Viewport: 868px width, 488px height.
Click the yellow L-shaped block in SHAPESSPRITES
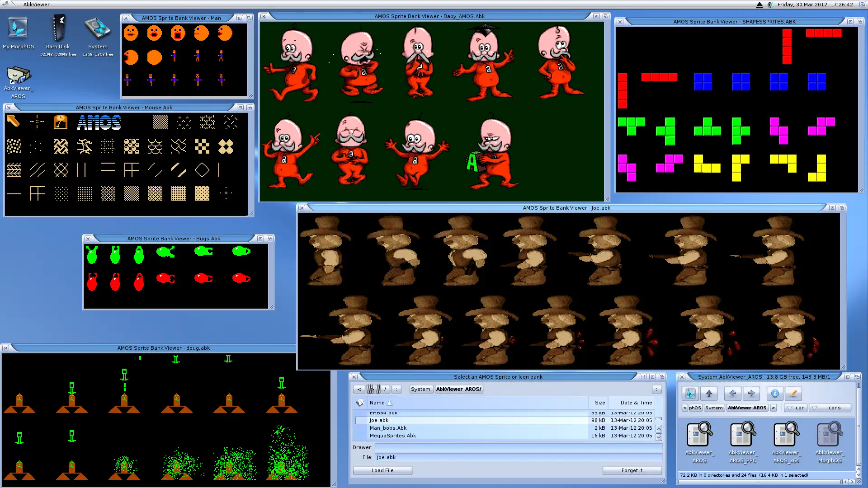tap(707, 164)
